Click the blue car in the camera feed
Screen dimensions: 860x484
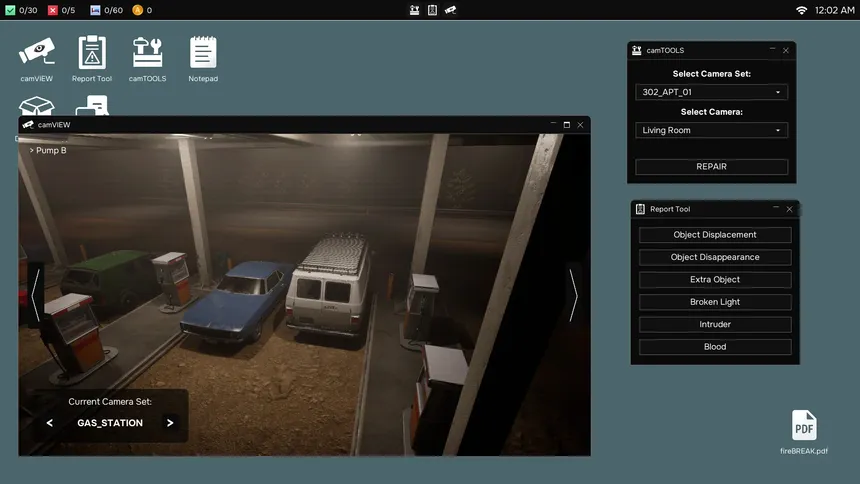(236, 302)
